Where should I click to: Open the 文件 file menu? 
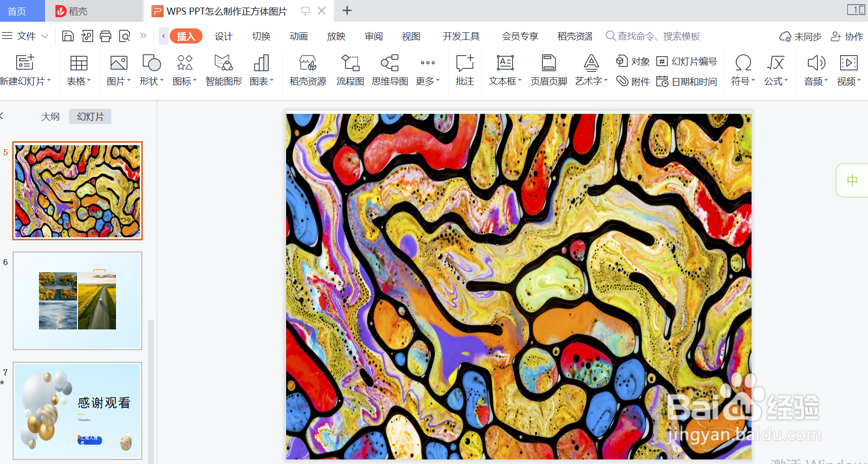pyautogui.click(x=25, y=36)
